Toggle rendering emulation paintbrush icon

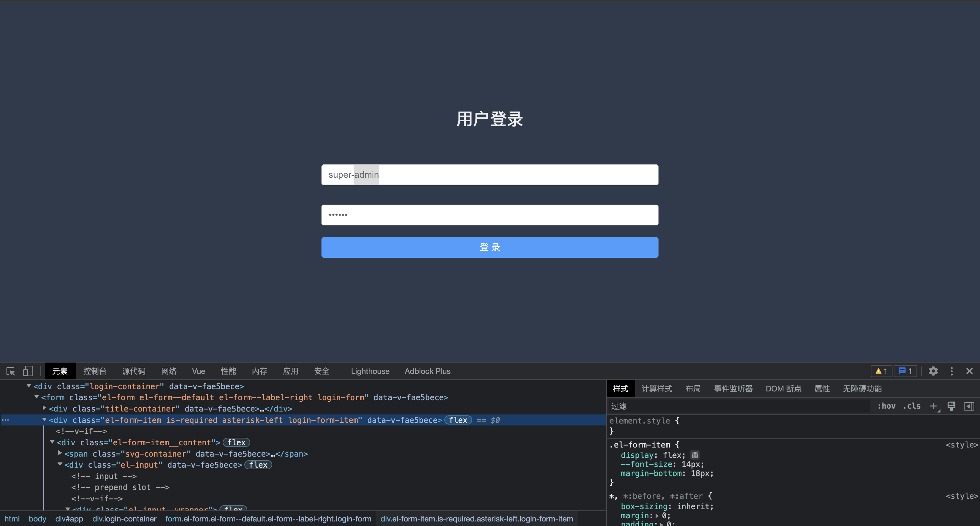pyautogui.click(x=951, y=406)
